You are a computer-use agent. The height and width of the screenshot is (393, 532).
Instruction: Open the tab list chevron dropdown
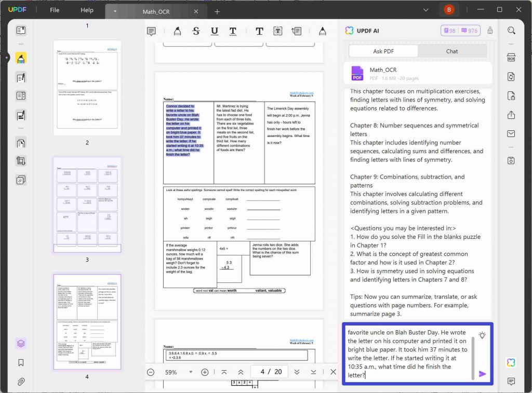coord(426,10)
